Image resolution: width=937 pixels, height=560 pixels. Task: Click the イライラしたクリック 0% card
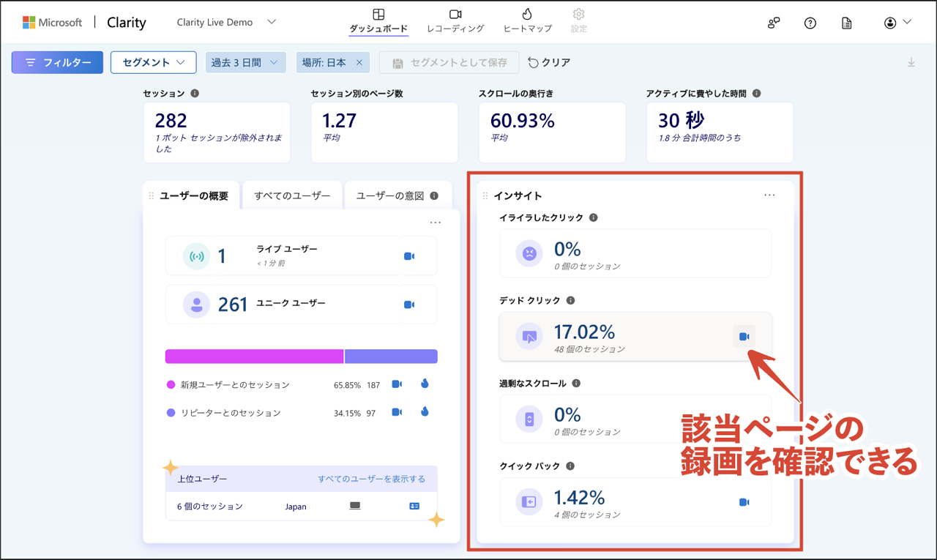[635, 253]
